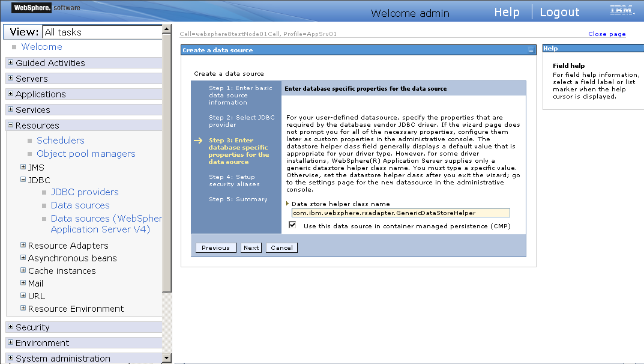
Task: Open the JDBC providers link
Action: pos(84,192)
